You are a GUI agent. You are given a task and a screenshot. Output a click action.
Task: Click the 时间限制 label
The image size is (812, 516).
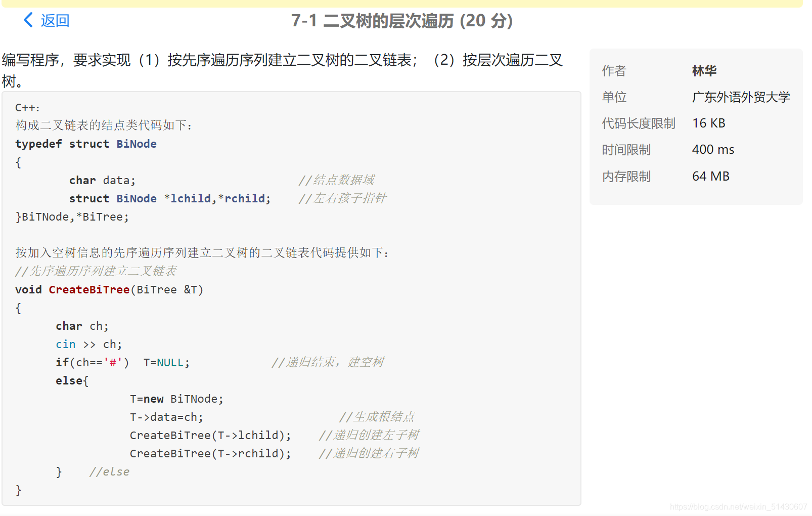[x=626, y=150]
